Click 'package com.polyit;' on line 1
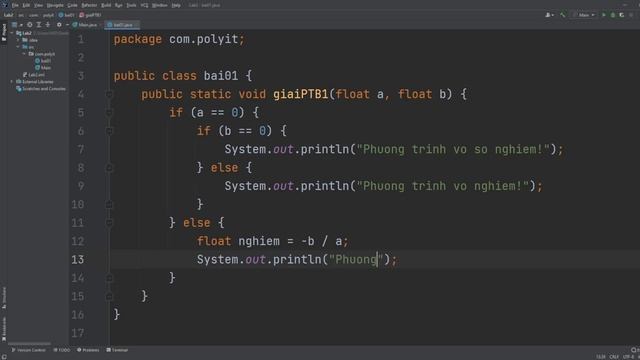Image resolution: width=640 pixels, height=360 pixels. [179, 39]
